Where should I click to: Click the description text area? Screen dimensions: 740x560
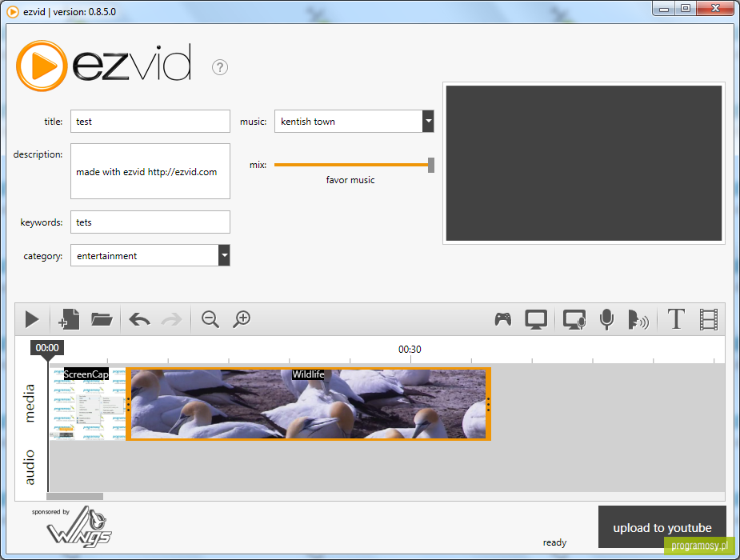point(150,171)
